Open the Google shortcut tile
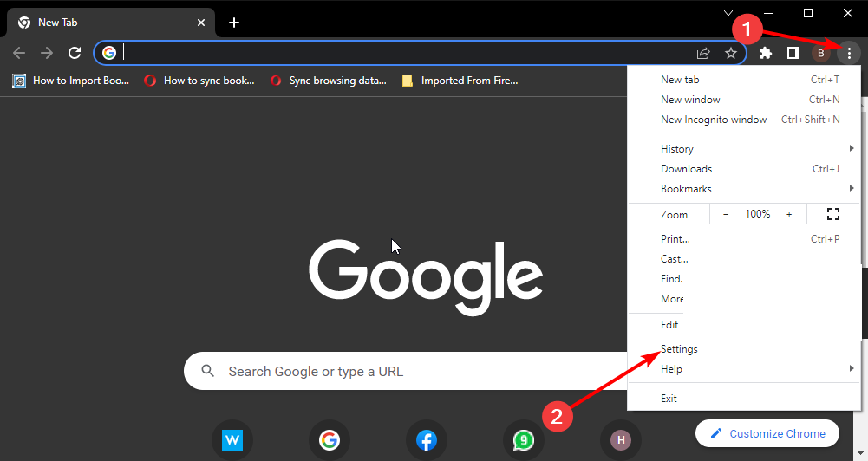868x461 pixels. 330,440
